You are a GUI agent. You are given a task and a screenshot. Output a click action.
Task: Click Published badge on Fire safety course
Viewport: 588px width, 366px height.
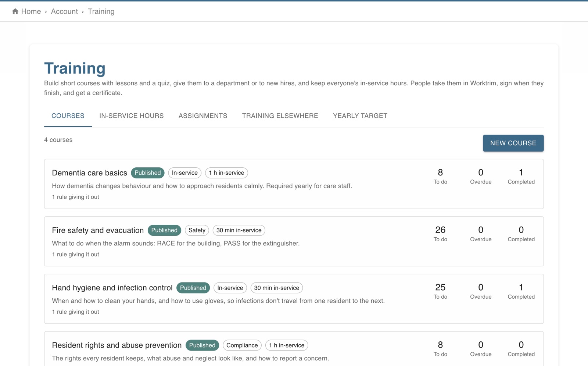coord(164,230)
